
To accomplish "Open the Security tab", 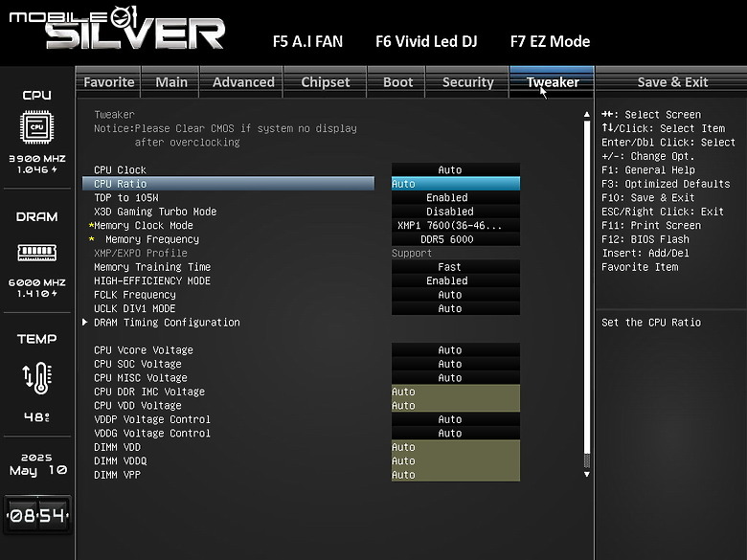I will point(467,82).
